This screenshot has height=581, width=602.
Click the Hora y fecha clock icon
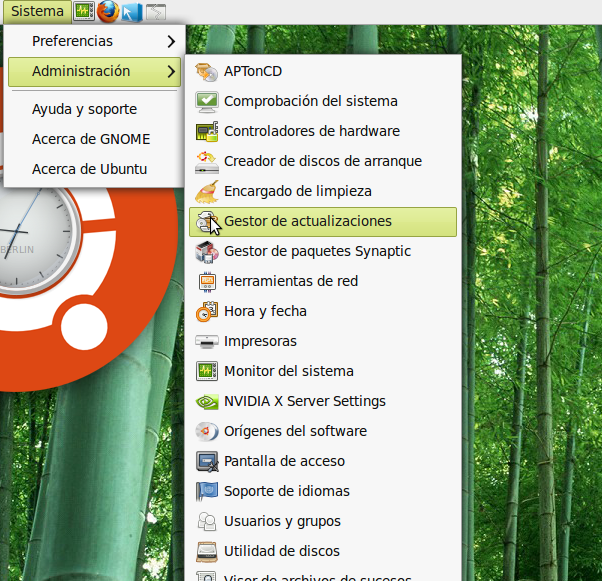pos(207,311)
